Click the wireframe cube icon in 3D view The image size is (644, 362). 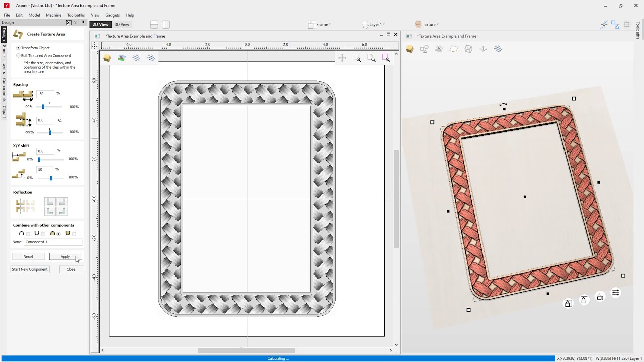point(468,49)
